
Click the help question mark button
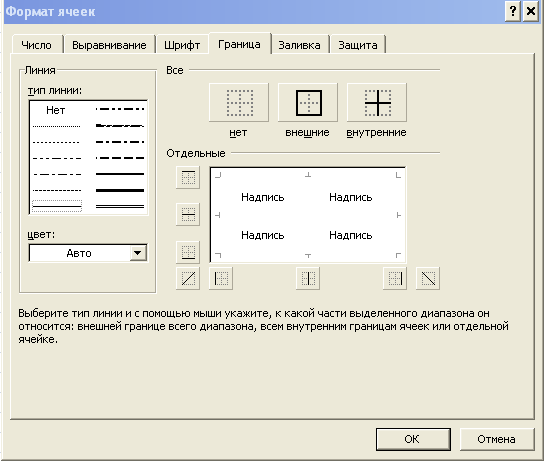pyautogui.click(x=513, y=11)
